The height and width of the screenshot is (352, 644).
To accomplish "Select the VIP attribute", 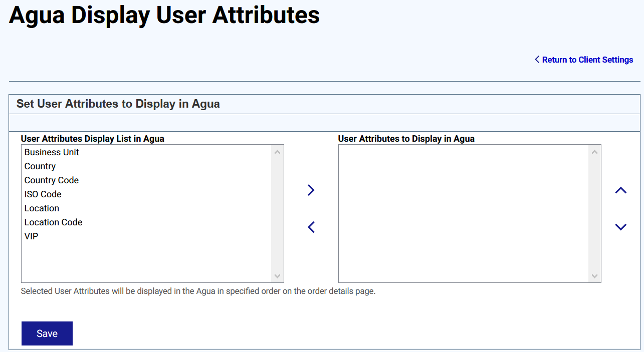I will 32,236.
